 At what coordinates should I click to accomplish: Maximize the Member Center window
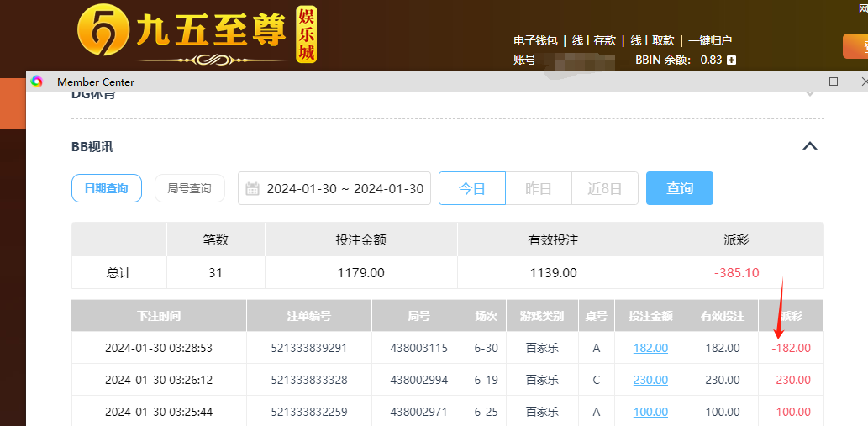coord(834,82)
